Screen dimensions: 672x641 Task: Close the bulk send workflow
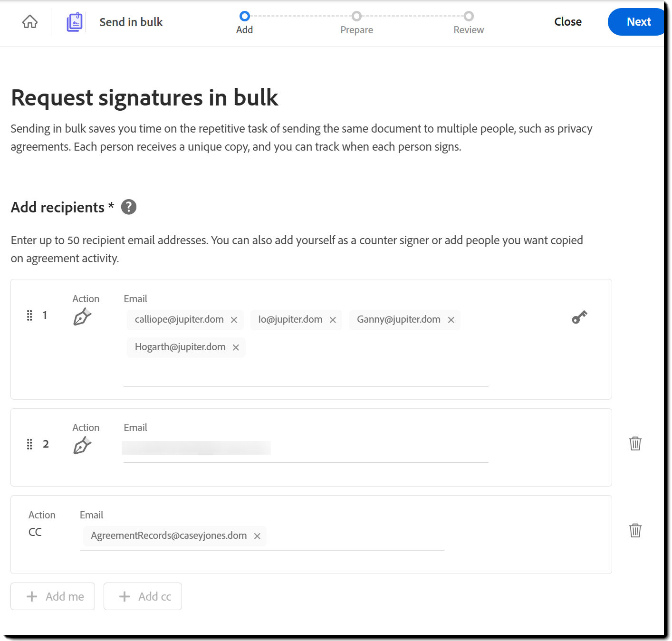tap(567, 21)
